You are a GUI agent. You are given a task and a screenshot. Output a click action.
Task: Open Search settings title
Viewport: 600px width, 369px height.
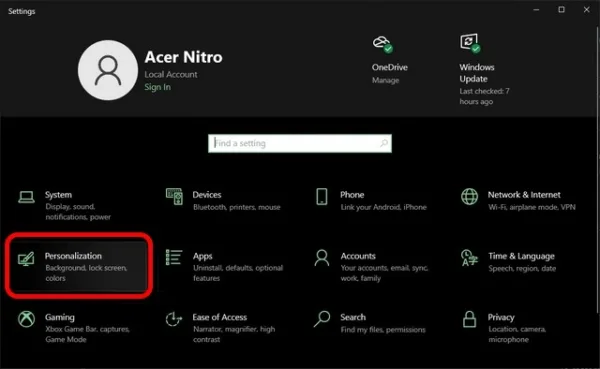pyautogui.click(x=353, y=317)
